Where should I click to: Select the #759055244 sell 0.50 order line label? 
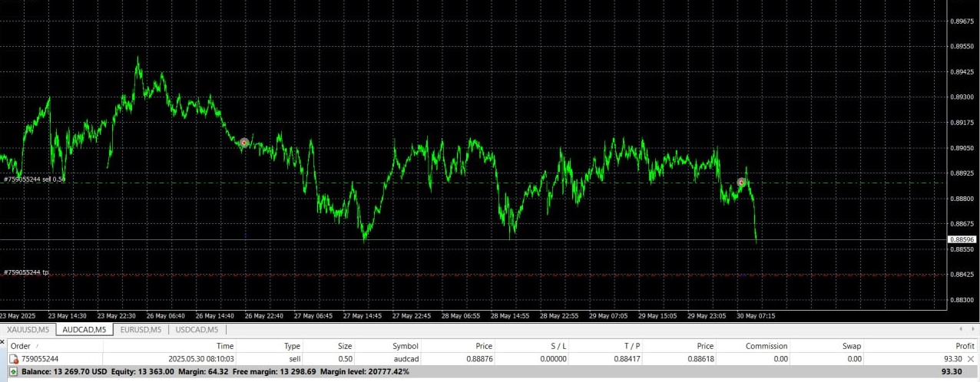coord(35,179)
